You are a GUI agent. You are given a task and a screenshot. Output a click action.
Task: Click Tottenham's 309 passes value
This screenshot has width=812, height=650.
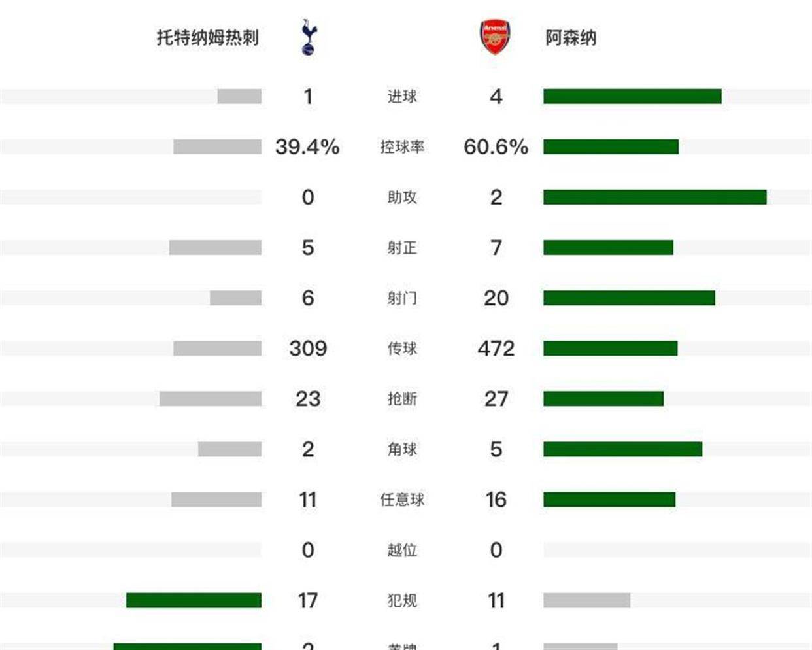pos(308,349)
